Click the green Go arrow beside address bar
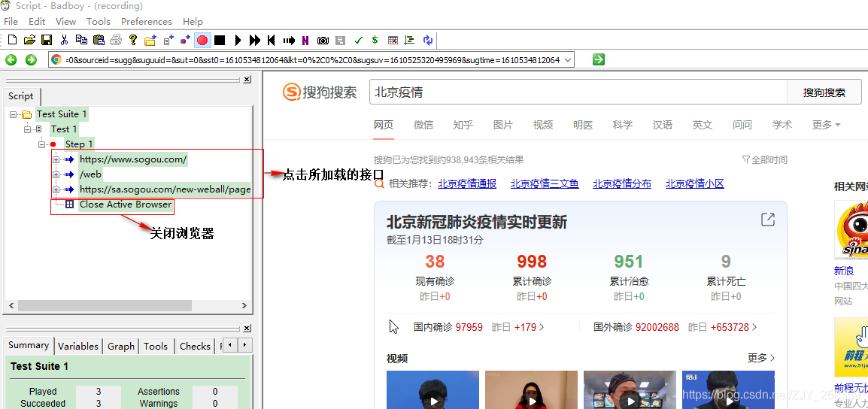Image resolution: width=868 pixels, height=409 pixels. [x=599, y=59]
